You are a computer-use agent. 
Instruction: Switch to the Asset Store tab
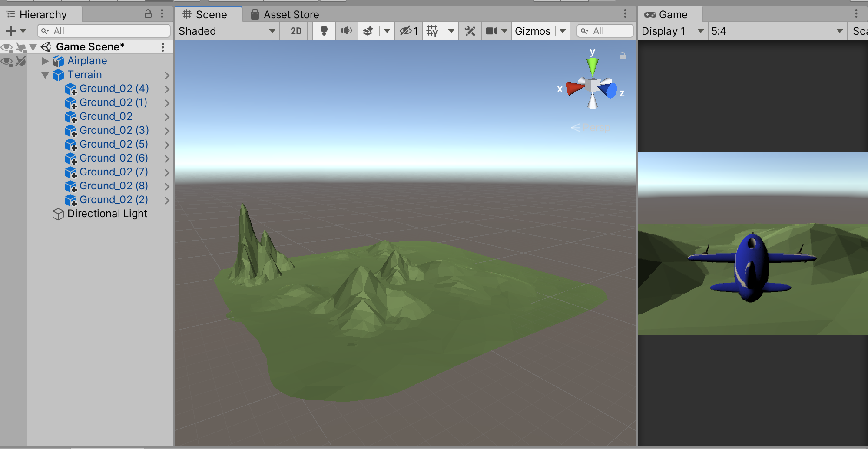tap(285, 14)
